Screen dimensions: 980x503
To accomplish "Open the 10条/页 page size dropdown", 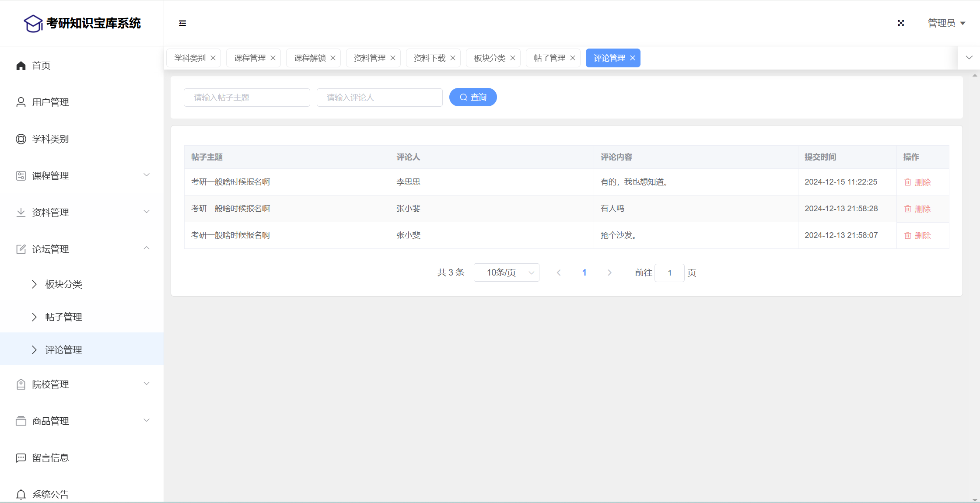I will click(x=506, y=273).
